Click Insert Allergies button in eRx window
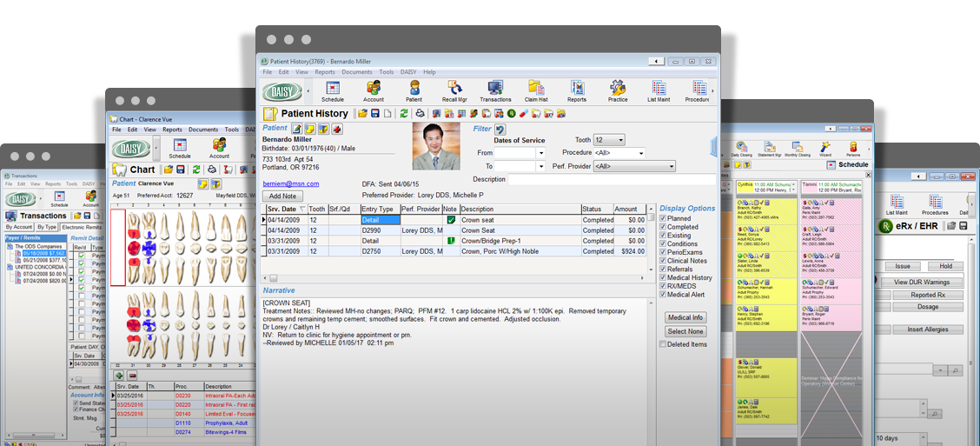This screenshot has width=980, height=446. [x=928, y=329]
